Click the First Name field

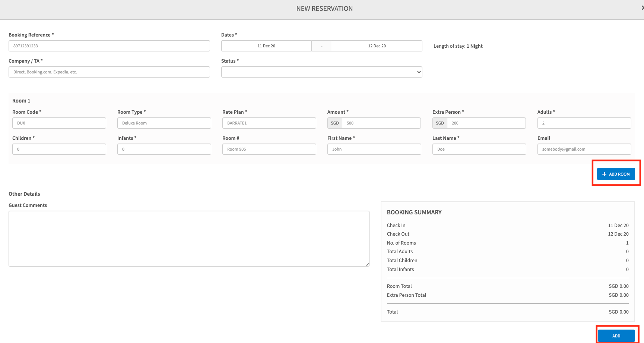374,149
